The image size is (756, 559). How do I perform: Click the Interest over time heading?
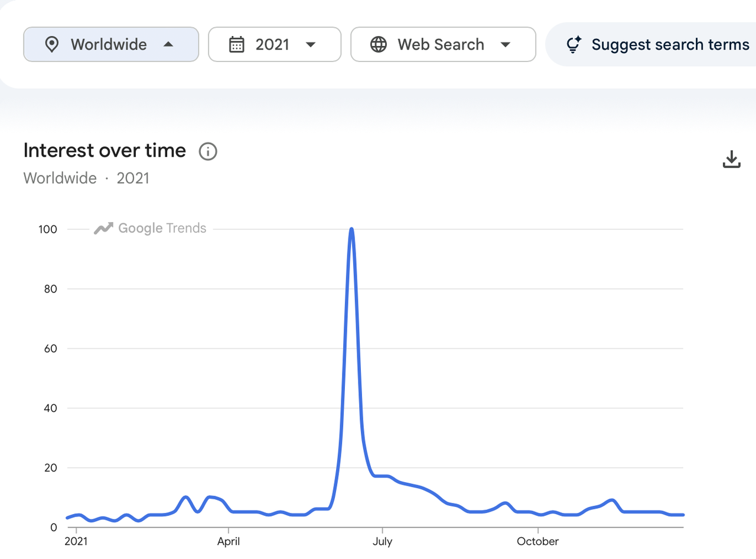pos(105,151)
